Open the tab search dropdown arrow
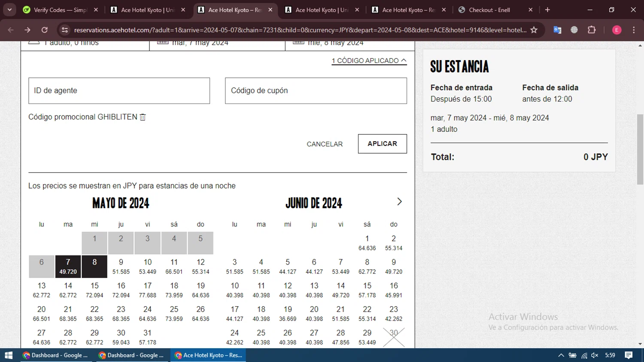The width and height of the screenshot is (644, 362). pyautogui.click(x=9, y=9)
